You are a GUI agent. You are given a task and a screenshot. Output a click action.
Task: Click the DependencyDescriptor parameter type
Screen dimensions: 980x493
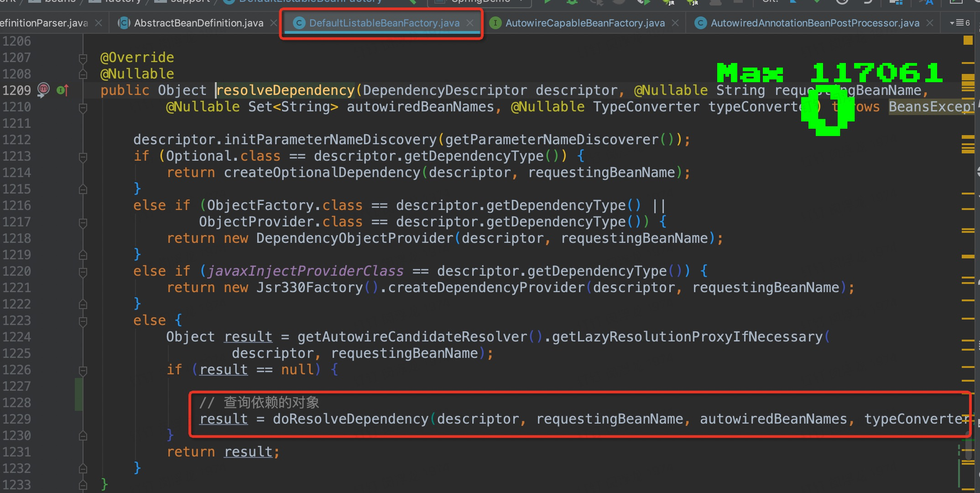(x=445, y=90)
